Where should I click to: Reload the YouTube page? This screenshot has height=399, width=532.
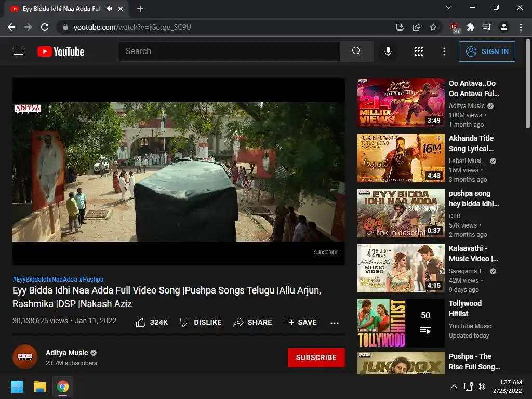[45, 27]
